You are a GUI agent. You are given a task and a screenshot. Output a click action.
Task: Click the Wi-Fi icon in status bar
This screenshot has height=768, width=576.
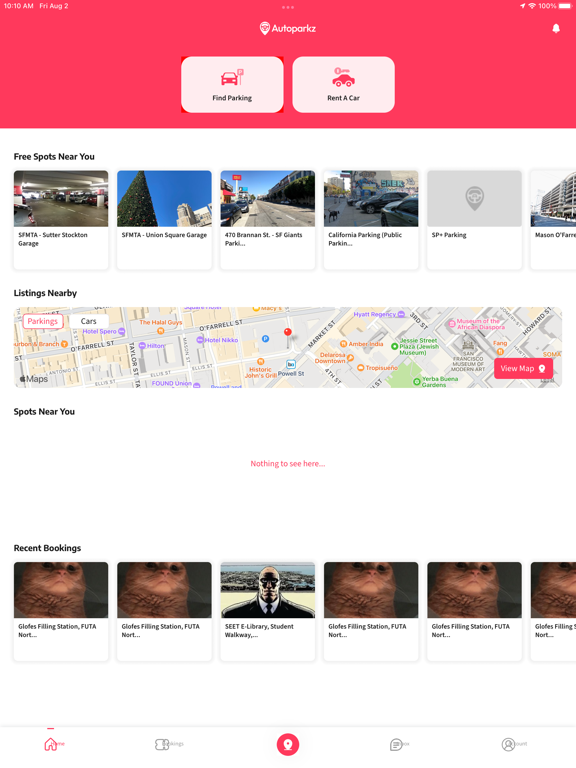532,6
